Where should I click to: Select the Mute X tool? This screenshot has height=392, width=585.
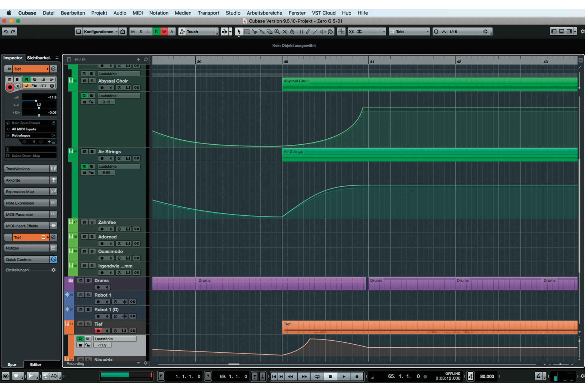[x=285, y=32]
